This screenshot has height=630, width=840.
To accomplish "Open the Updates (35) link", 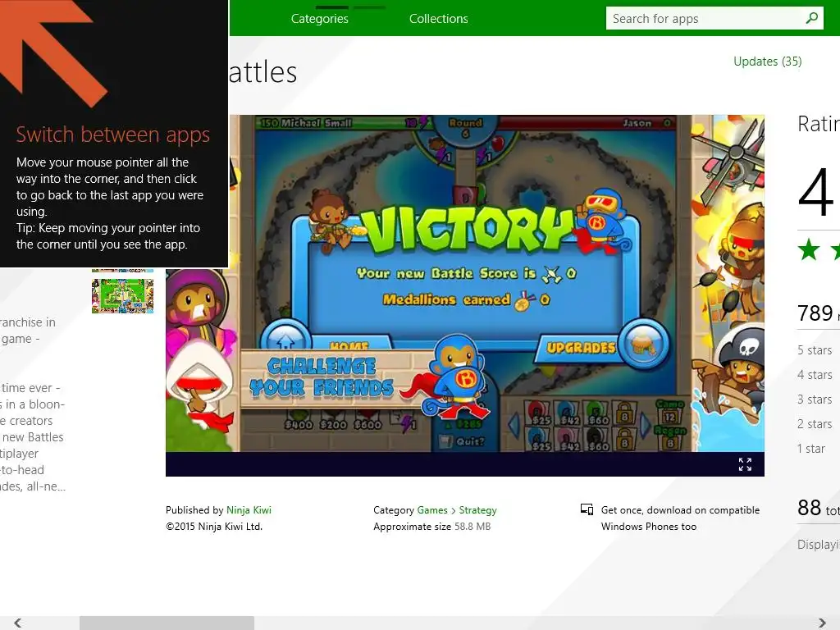I will coord(767,62).
